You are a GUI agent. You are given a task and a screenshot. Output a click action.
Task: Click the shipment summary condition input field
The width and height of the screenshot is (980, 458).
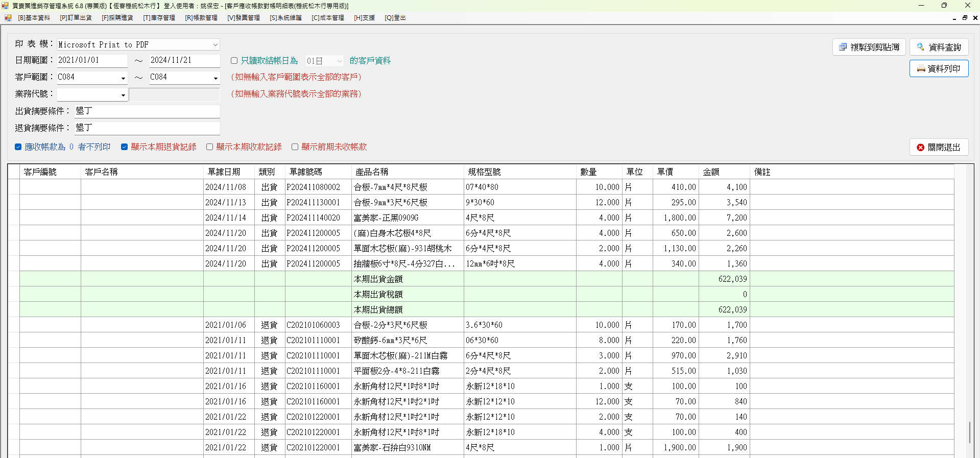(147, 111)
